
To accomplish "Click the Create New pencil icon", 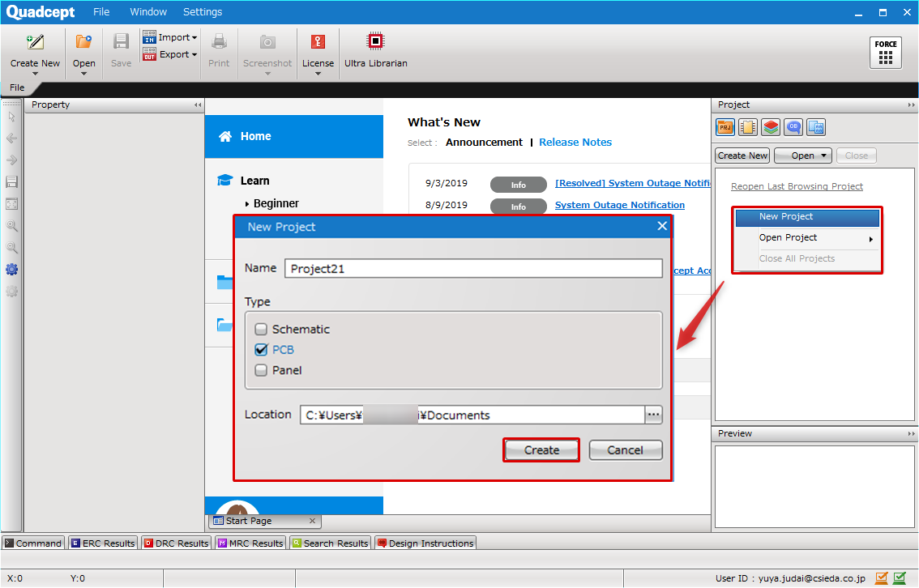I will [35, 41].
